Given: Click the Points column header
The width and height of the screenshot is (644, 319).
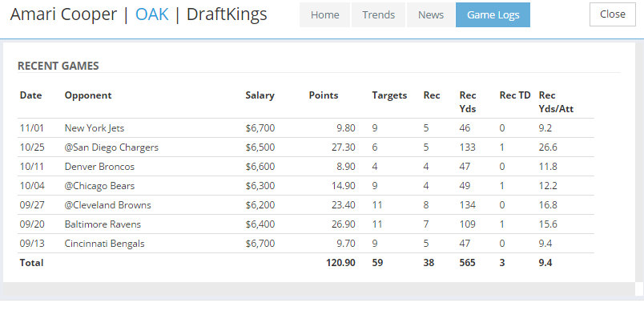Looking at the screenshot, I should 324,95.
